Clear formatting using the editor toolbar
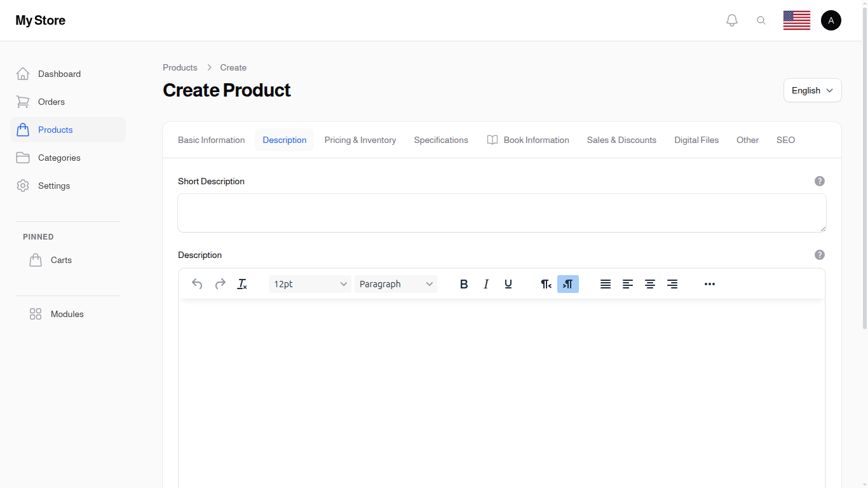Screen dimensions: 868x488 242,284
